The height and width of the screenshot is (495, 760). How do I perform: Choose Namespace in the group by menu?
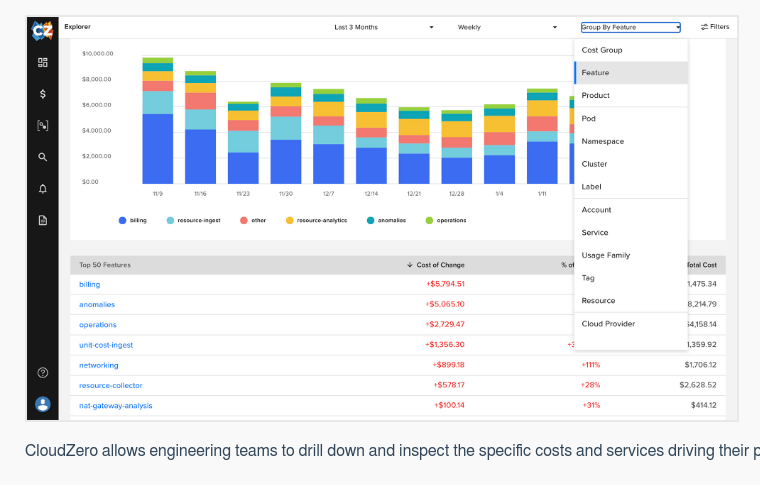602,141
